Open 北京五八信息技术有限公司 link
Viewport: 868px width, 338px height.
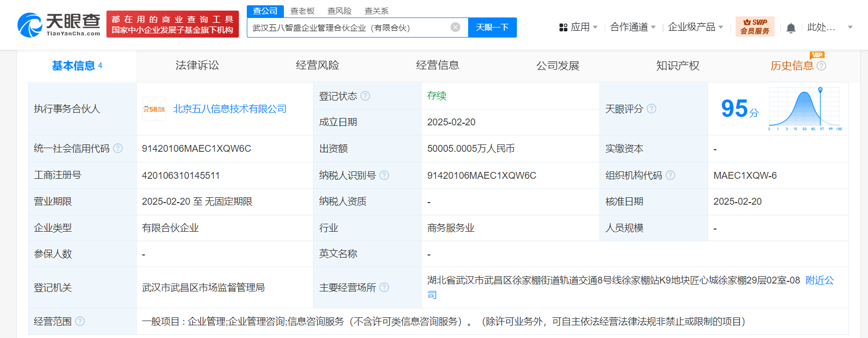coord(230,109)
